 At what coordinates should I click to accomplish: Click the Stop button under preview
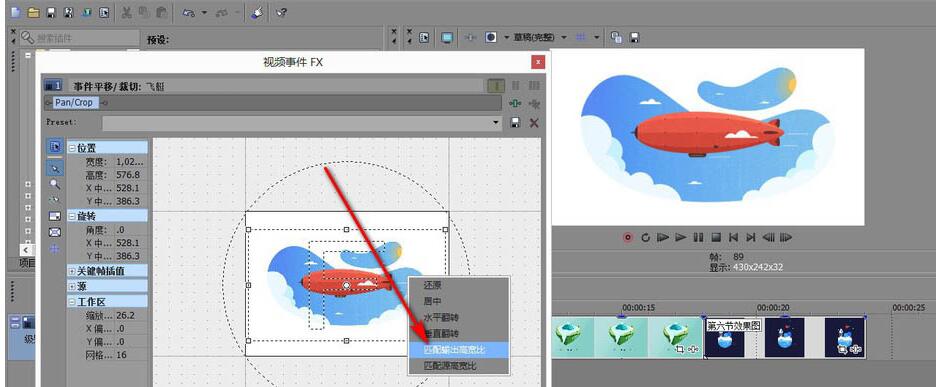tap(716, 238)
